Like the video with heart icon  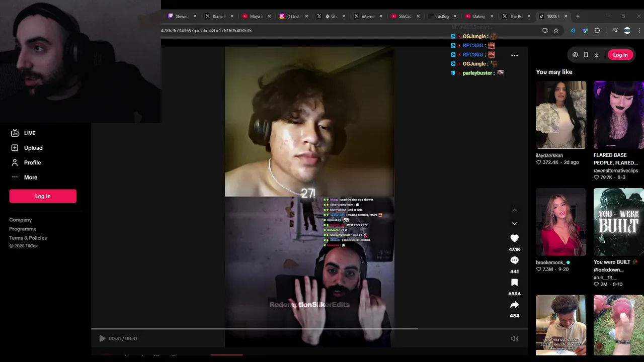(514, 238)
